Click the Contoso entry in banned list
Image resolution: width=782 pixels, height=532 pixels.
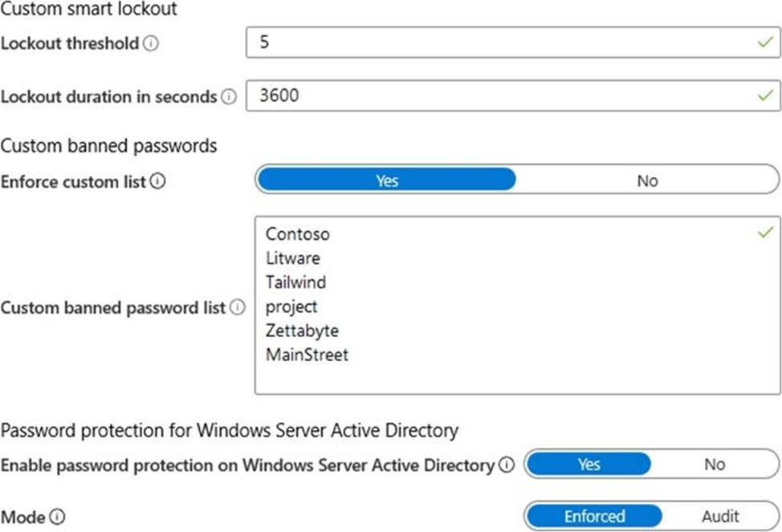298,234
